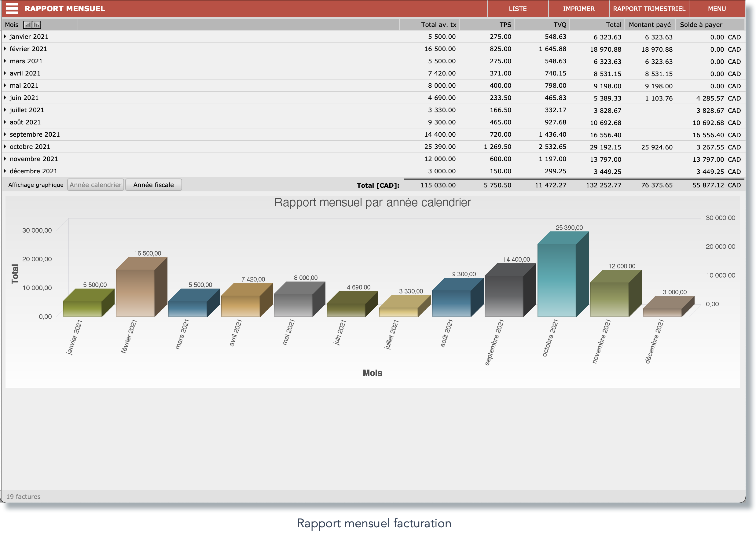Click the Montant payé column header
Viewport: 756px width, 538px height.
point(649,25)
